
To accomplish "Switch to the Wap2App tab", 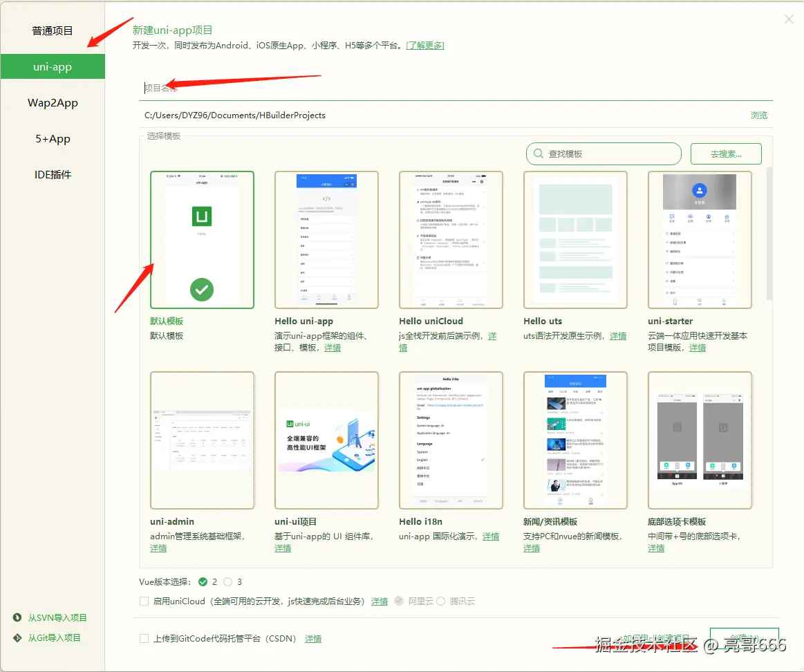I will 53,102.
